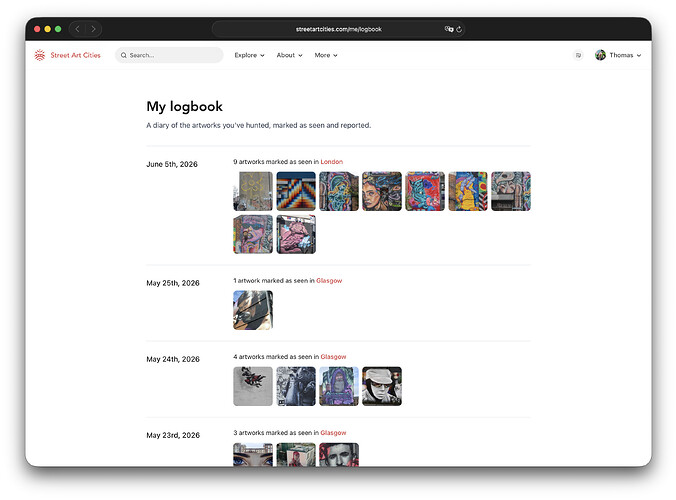Open the London city link

(x=332, y=162)
